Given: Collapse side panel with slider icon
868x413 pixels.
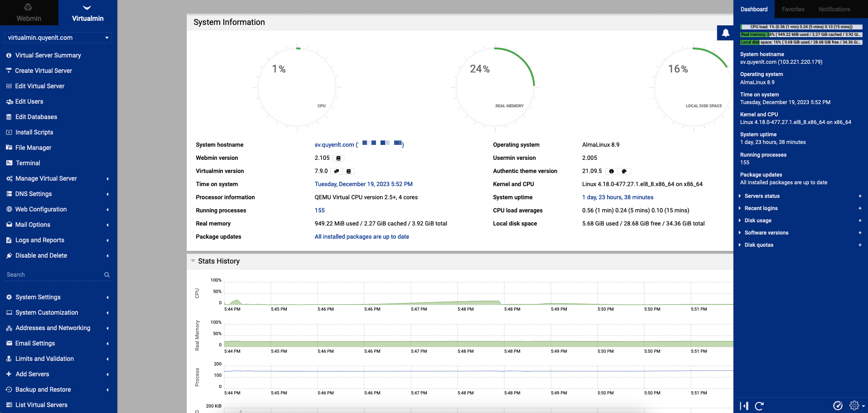Looking at the screenshot, I should [x=744, y=406].
